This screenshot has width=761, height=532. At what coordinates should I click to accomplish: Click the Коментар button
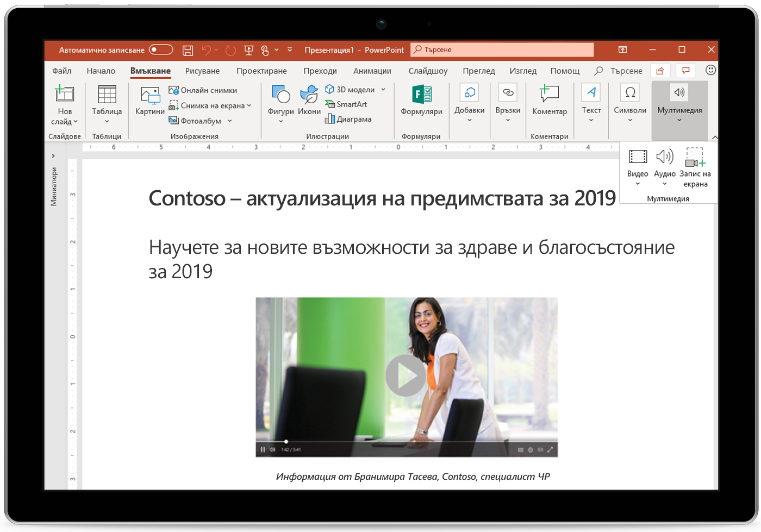550,101
